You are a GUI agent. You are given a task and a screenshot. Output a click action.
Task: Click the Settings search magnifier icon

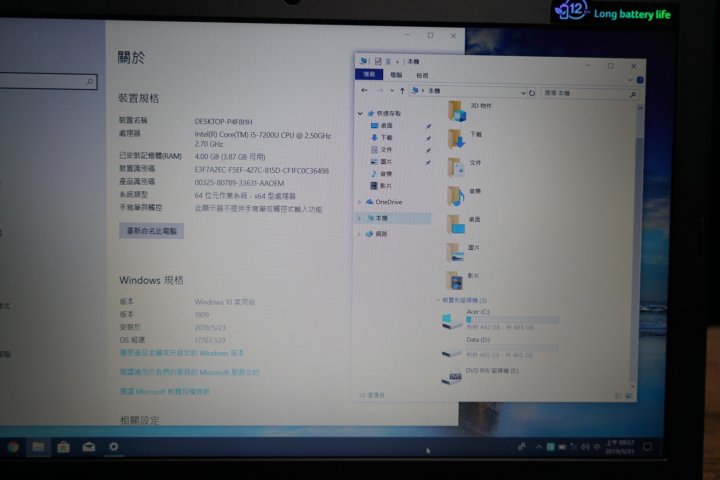point(90,82)
